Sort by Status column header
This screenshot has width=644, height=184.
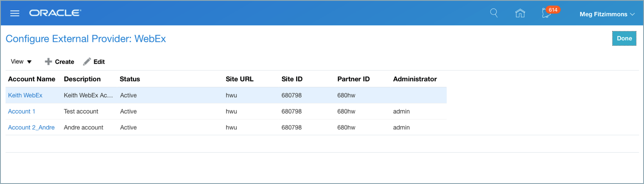pos(130,79)
